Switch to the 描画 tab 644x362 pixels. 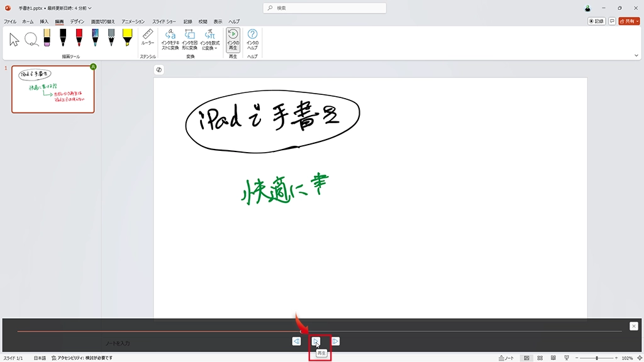(x=60, y=21)
